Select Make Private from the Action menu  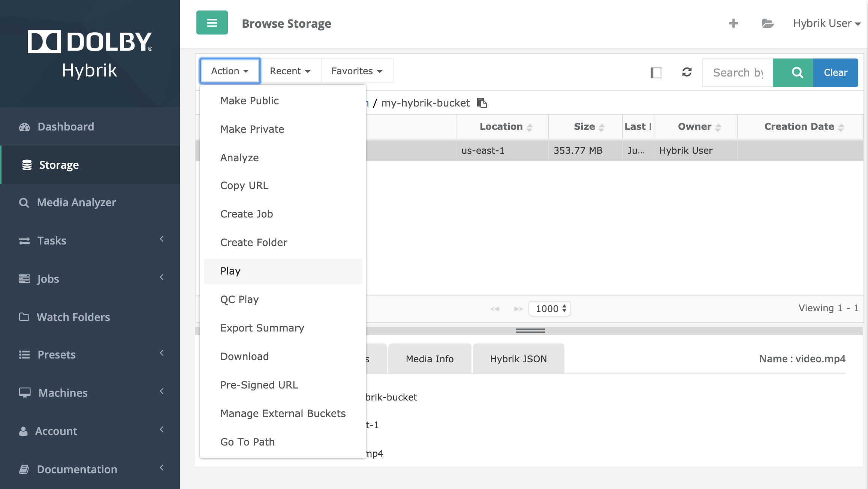point(283,129)
